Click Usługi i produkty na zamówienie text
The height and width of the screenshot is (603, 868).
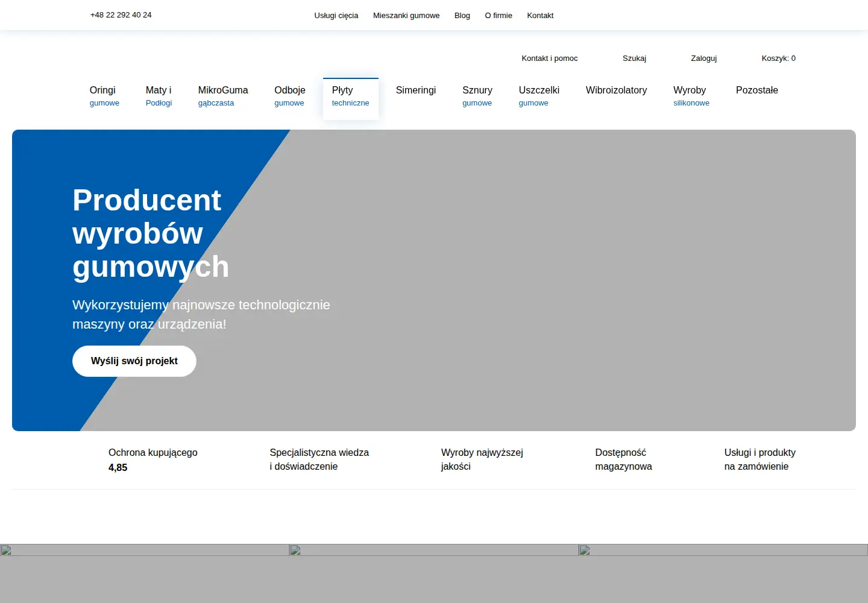pyautogui.click(x=760, y=459)
